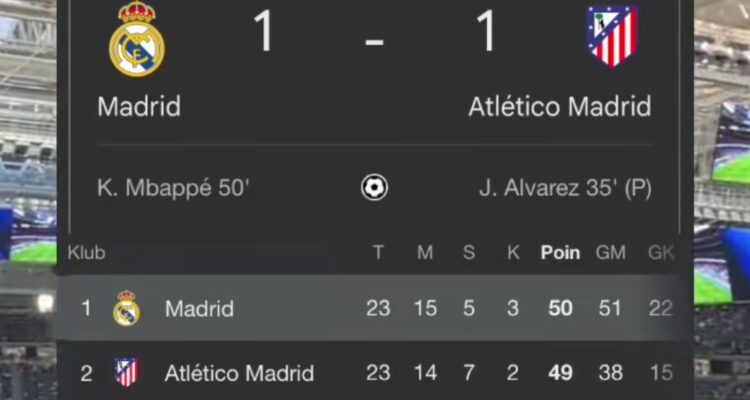Click Real Madrid crest in standings row
Viewport: 750px width, 400px height.
coord(126,309)
